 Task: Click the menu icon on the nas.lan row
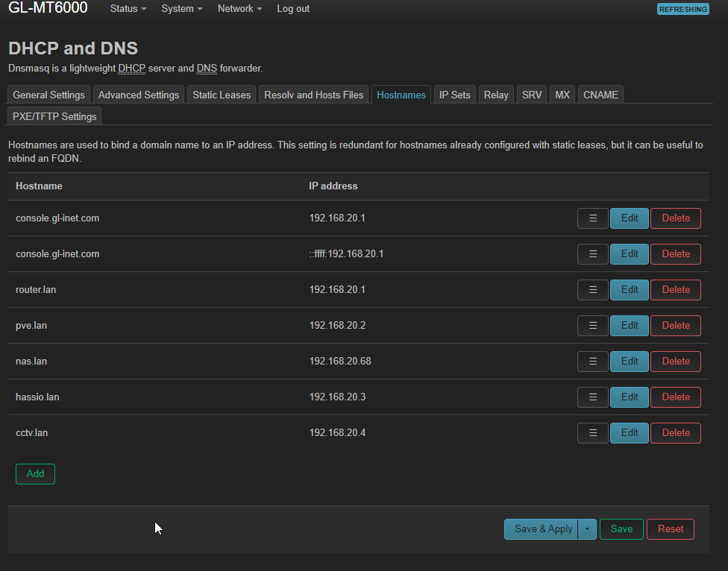pos(592,362)
